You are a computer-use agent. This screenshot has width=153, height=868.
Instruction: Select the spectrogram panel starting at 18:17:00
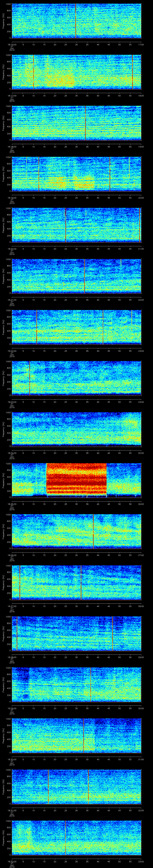click(x=77, y=72)
